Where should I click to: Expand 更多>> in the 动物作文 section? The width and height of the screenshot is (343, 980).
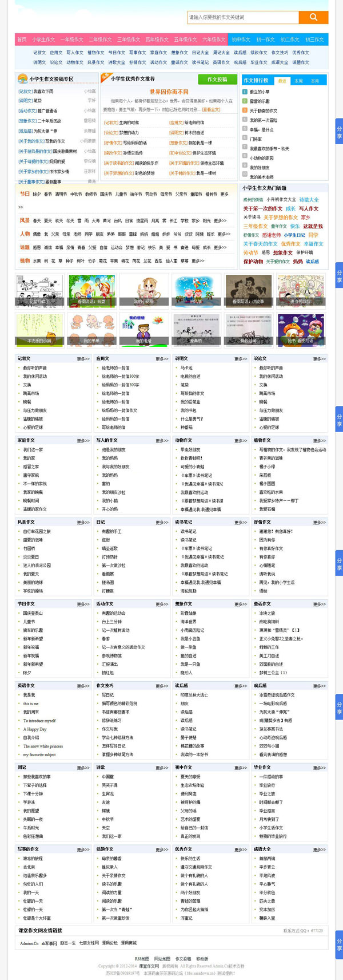pos(241,441)
